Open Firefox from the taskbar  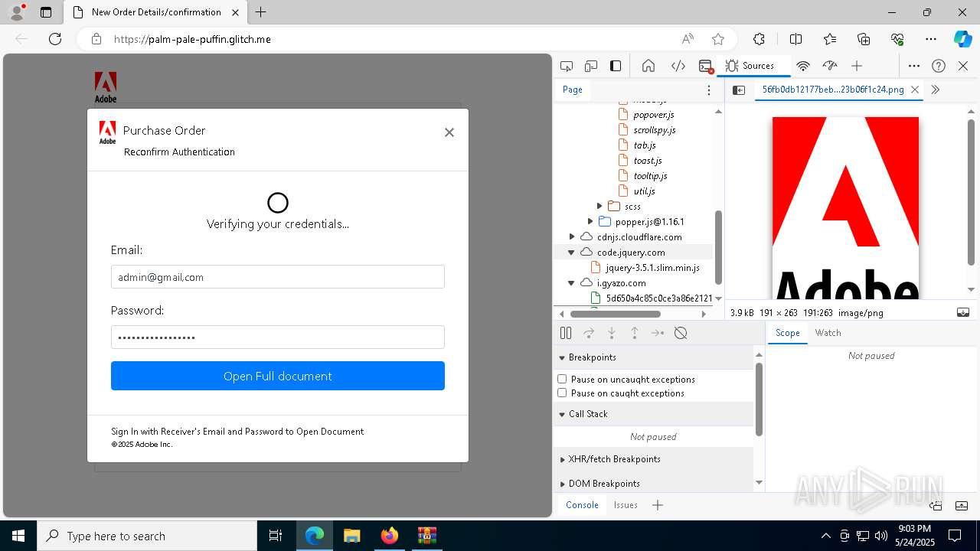click(x=390, y=536)
